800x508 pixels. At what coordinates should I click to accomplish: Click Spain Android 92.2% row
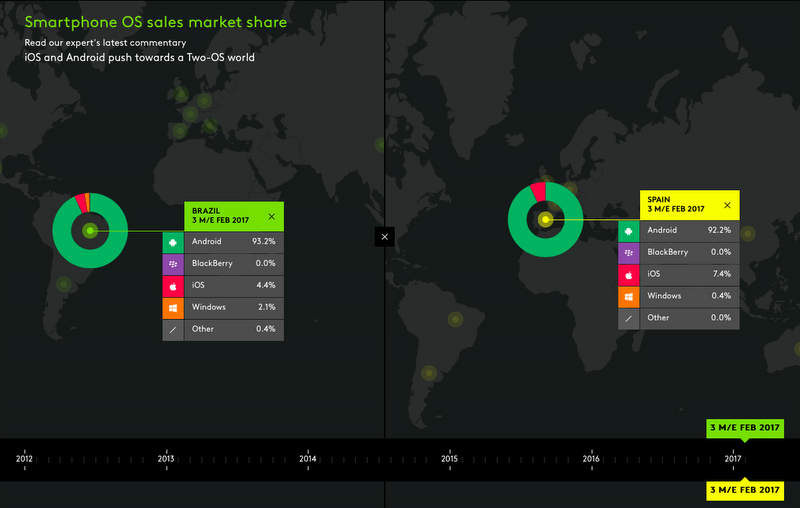tap(679, 231)
